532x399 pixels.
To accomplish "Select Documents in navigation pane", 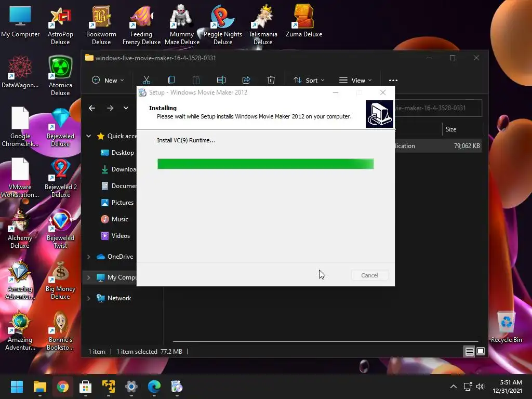I will pyautogui.click(x=119, y=186).
